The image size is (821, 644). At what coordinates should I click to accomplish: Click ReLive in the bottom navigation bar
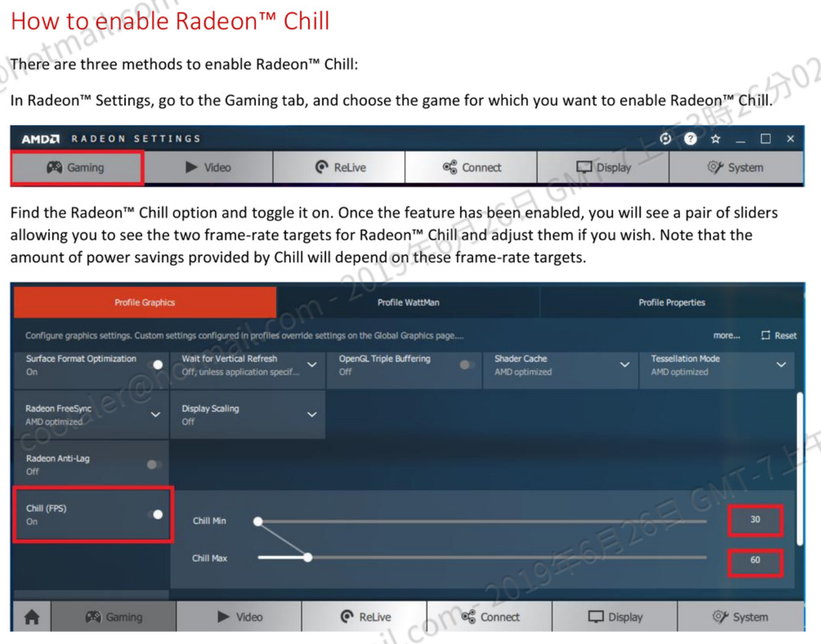pos(365,617)
